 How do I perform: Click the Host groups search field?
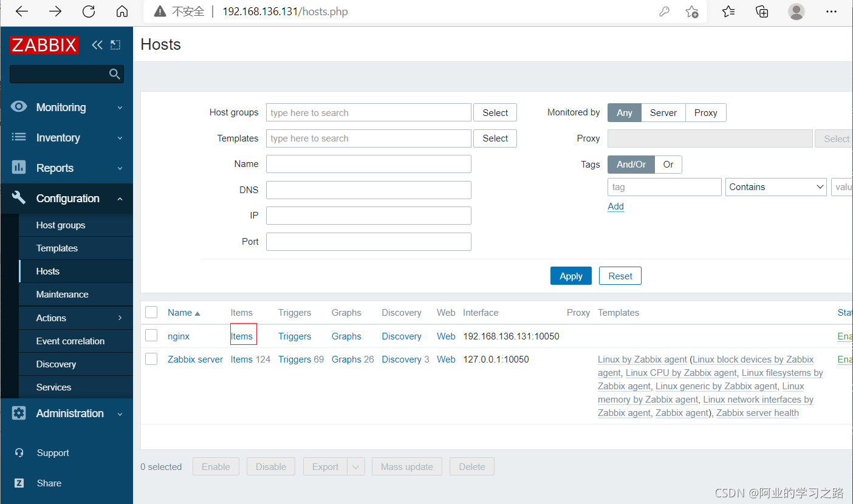pos(369,113)
